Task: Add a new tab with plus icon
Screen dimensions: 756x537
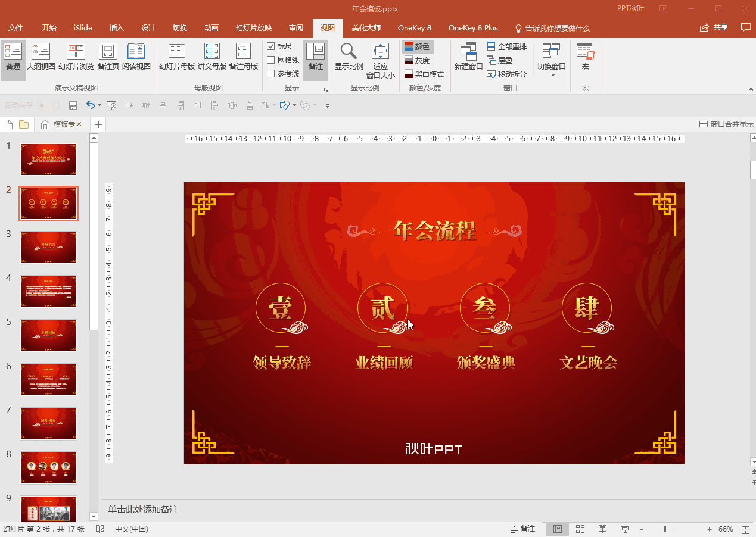Action: pyautogui.click(x=99, y=124)
